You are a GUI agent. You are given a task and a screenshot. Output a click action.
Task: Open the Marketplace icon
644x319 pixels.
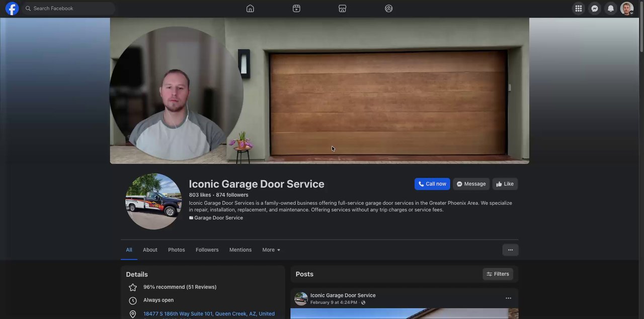342,9
